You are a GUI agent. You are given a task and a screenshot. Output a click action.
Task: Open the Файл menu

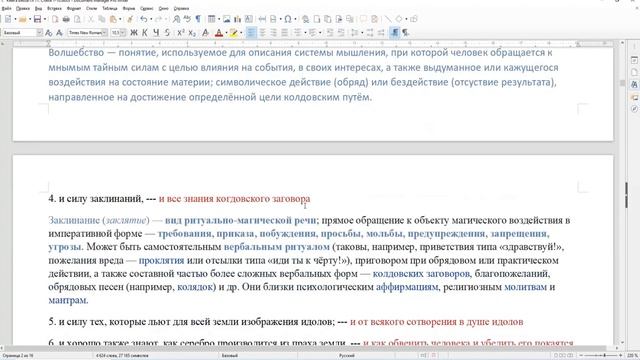coord(7,9)
